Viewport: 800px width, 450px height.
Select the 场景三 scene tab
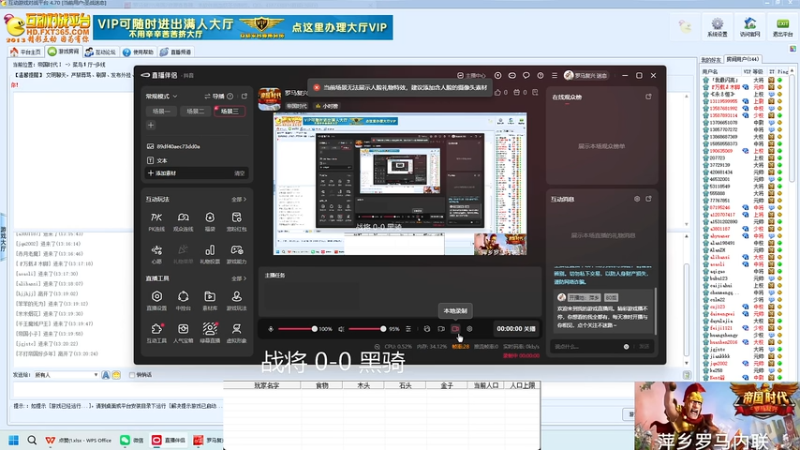(230, 111)
